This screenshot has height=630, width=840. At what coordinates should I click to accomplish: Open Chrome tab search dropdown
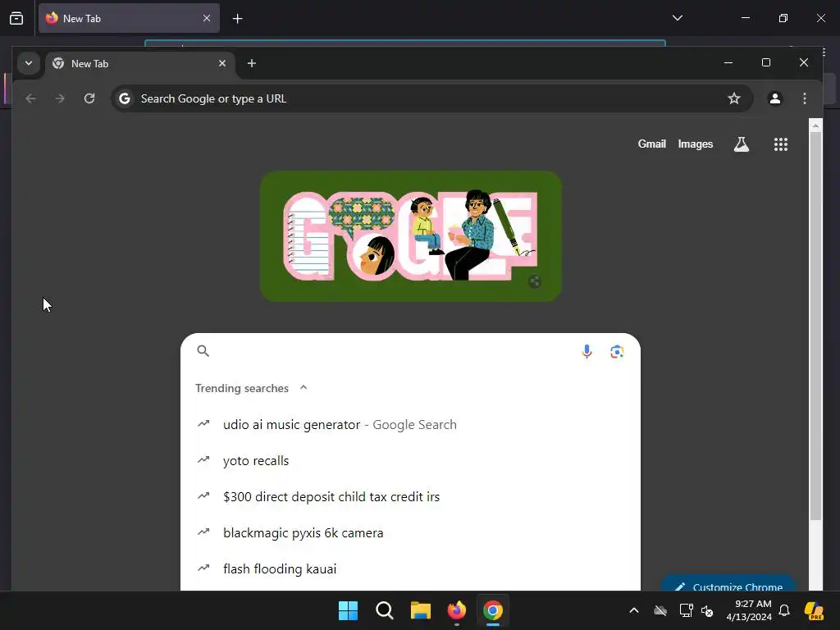29,63
